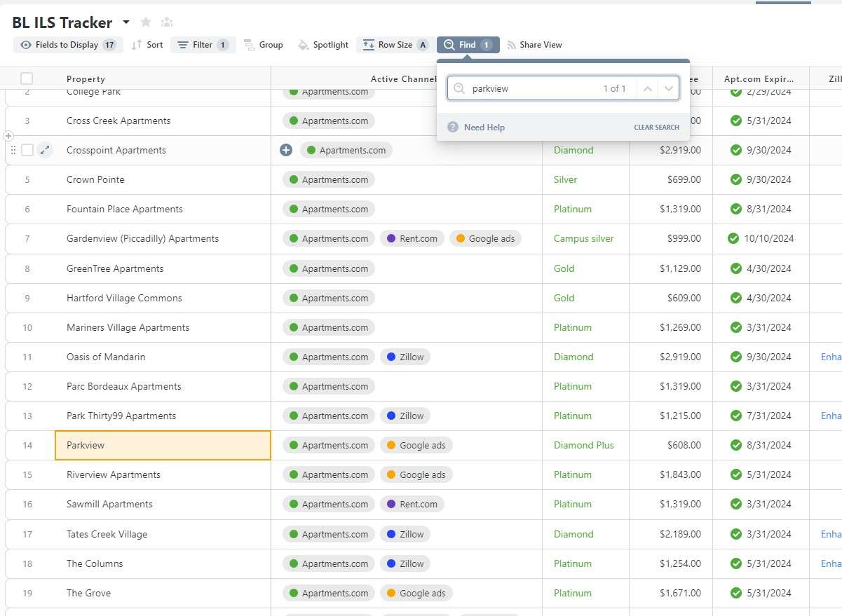Image resolution: width=842 pixels, height=616 pixels.
Task: Click CLEAR SEARCH button
Action: [x=656, y=128]
